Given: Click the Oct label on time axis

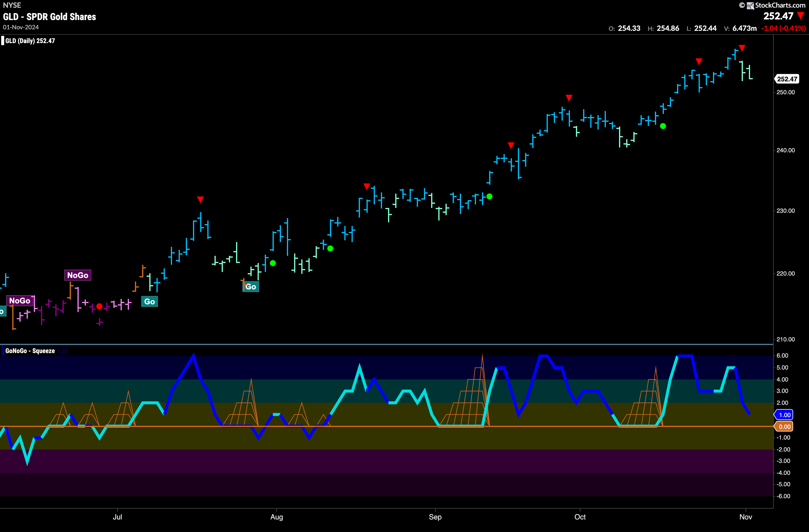Looking at the screenshot, I should pyautogui.click(x=580, y=517).
